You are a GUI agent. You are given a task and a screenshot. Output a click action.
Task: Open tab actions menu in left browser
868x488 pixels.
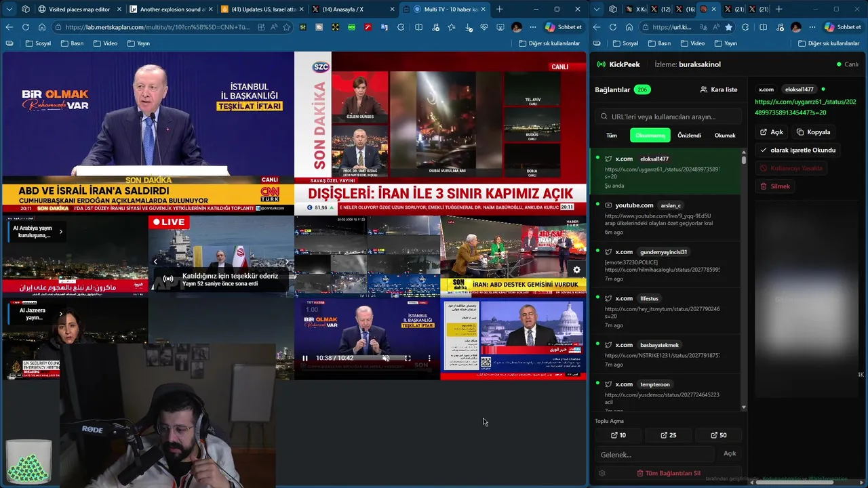click(9, 9)
